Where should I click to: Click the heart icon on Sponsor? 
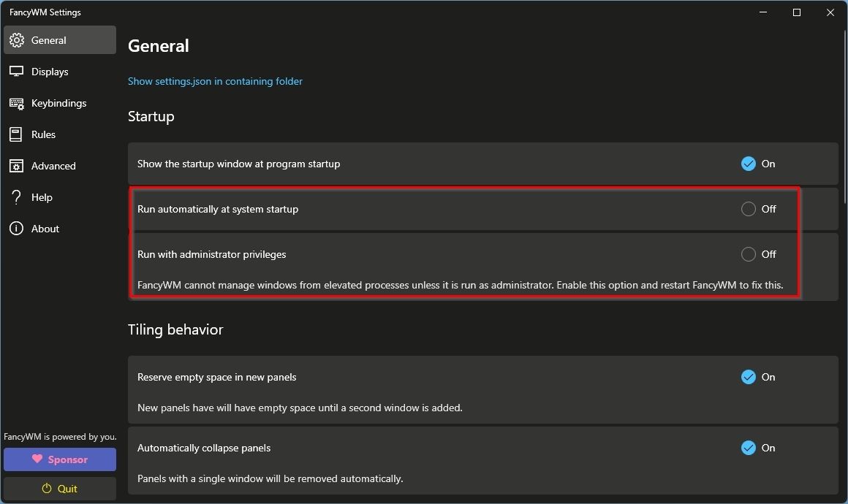pos(39,459)
